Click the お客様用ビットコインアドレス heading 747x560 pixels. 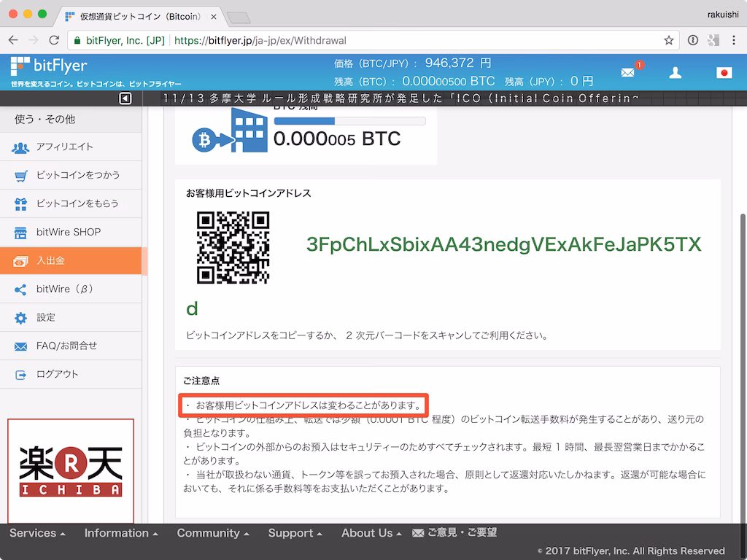pyautogui.click(x=248, y=193)
